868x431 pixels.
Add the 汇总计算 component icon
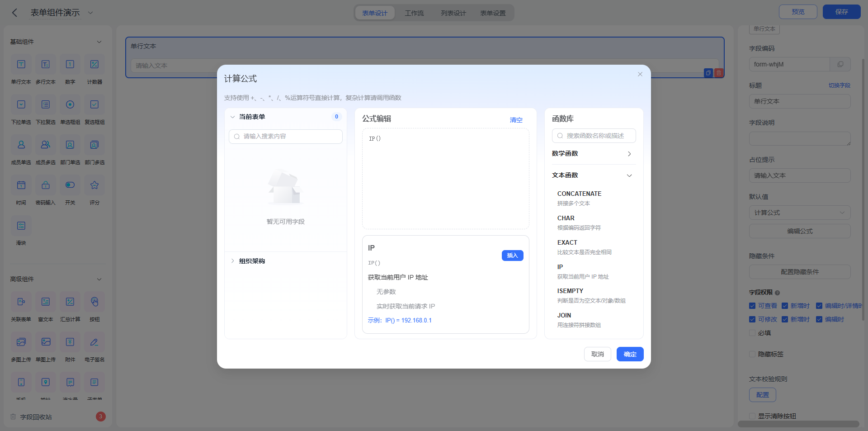70,302
